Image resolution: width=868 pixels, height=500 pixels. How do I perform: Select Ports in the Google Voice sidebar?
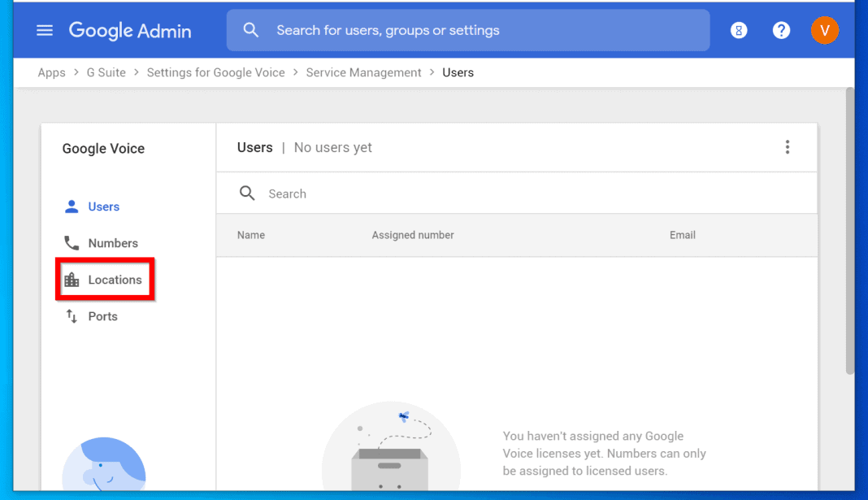pyautogui.click(x=102, y=316)
